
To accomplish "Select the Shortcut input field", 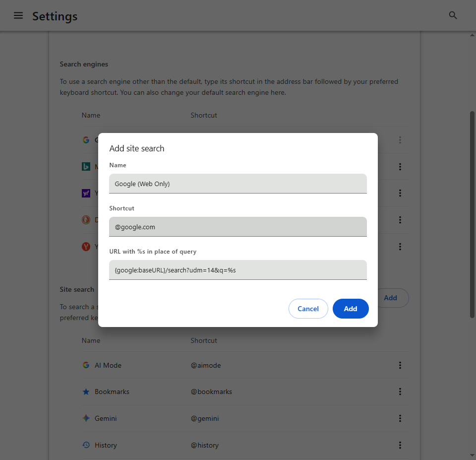I will pos(238,226).
